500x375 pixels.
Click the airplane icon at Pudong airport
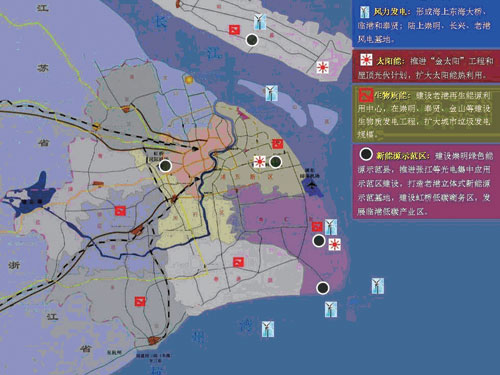312,184
